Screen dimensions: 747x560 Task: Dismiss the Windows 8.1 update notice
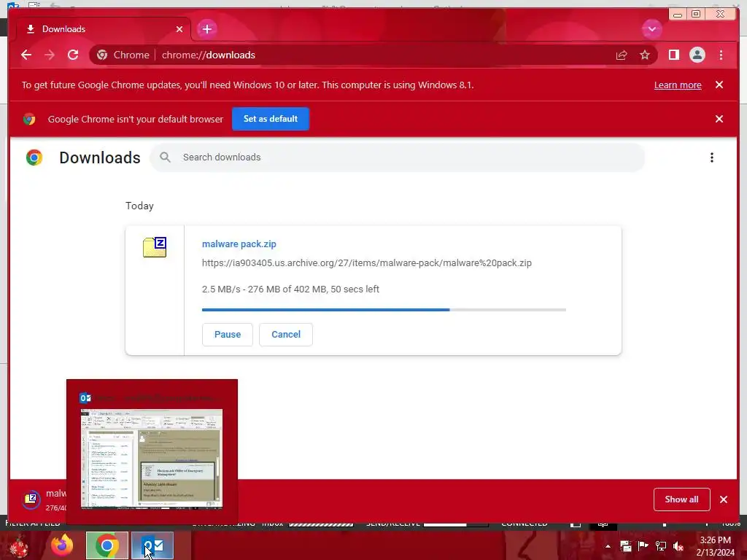click(719, 85)
